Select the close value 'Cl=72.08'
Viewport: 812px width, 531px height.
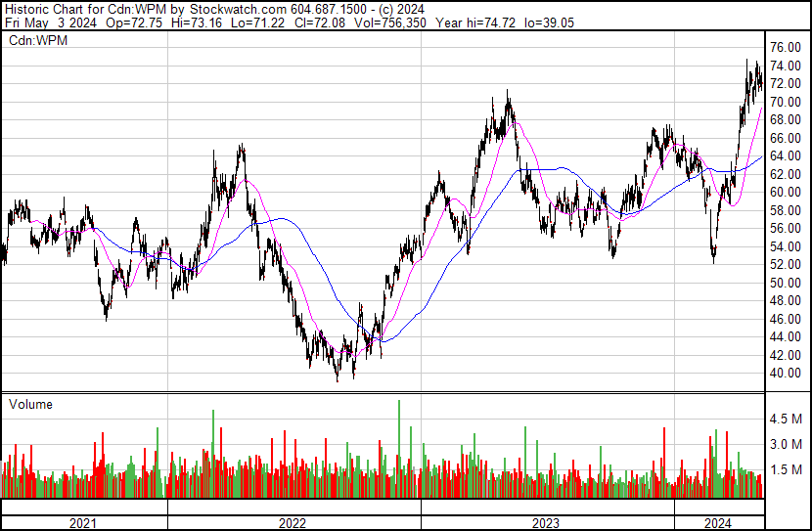(320, 22)
